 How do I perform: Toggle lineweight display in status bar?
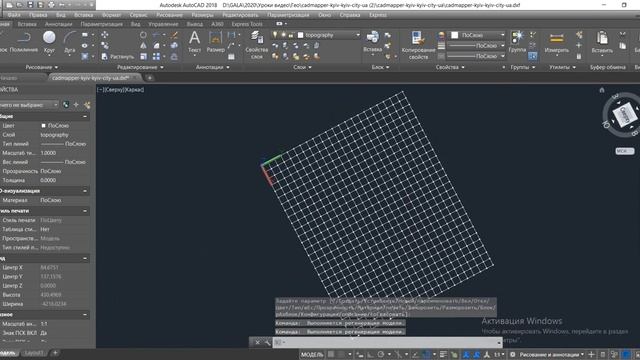(x=443, y=354)
